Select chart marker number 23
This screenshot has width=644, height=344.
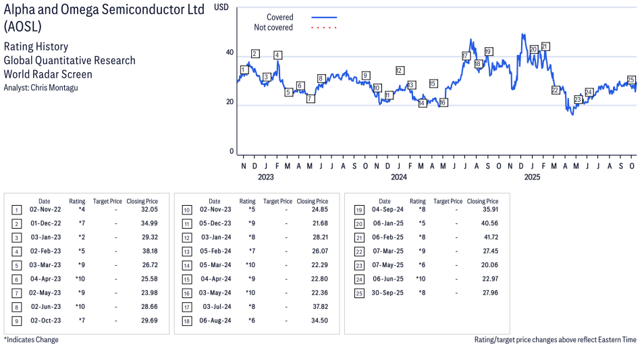pos(578,100)
